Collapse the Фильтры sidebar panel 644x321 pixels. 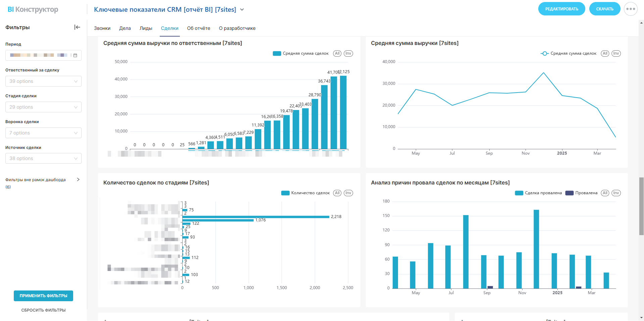[77, 27]
